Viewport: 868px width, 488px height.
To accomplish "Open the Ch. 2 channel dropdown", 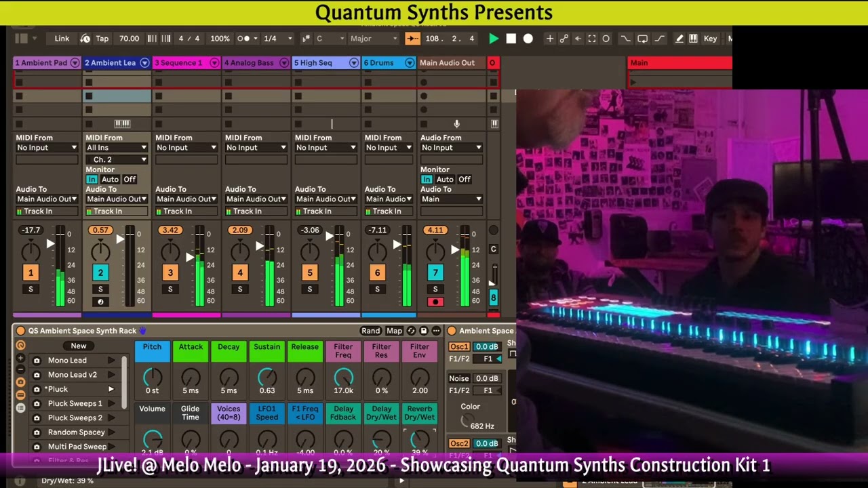I will pos(117,160).
